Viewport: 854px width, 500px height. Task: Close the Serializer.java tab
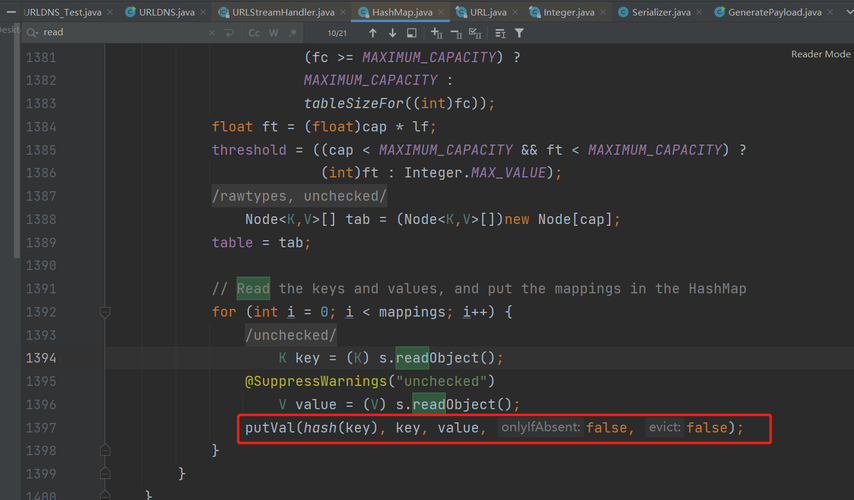[699, 12]
